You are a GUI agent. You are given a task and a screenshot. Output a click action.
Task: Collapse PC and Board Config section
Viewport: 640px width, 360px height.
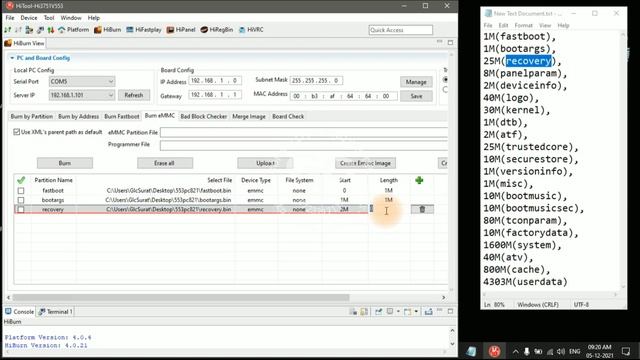click(x=12, y=58)
